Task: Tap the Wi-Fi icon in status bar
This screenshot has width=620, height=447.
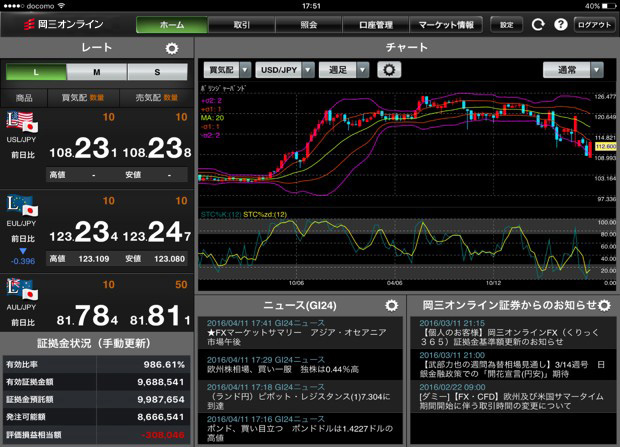Action: (61, 6)
